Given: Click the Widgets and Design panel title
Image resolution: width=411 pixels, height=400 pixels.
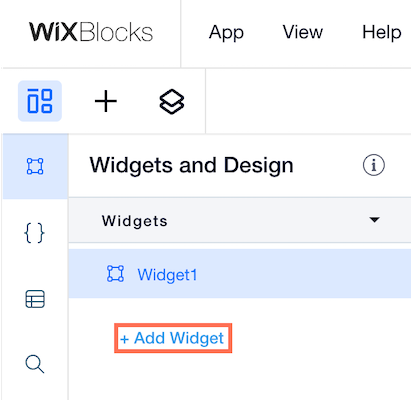Looking at the screenshot, I should pyautogui.click(x=191, y=165).
